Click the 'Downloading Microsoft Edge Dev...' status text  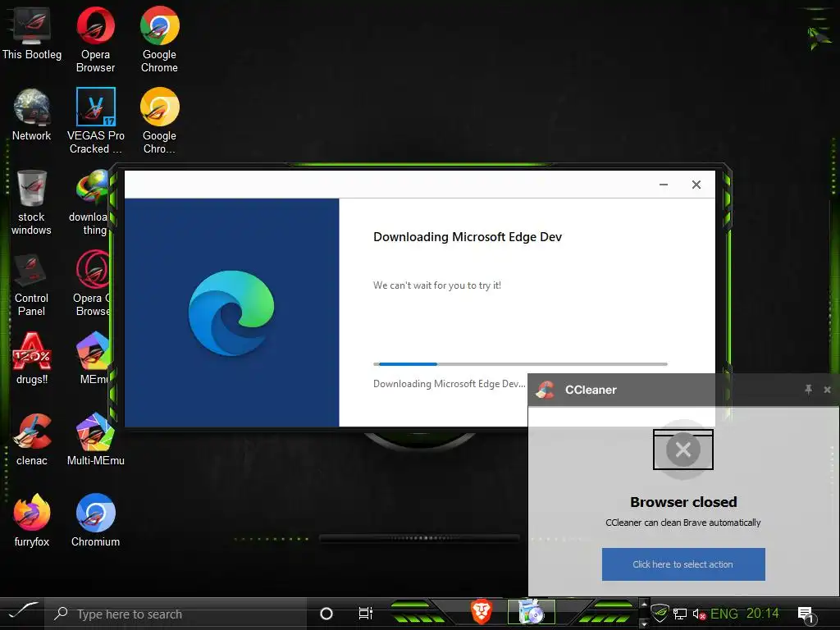pyautogui.click(x=449, y=384)
